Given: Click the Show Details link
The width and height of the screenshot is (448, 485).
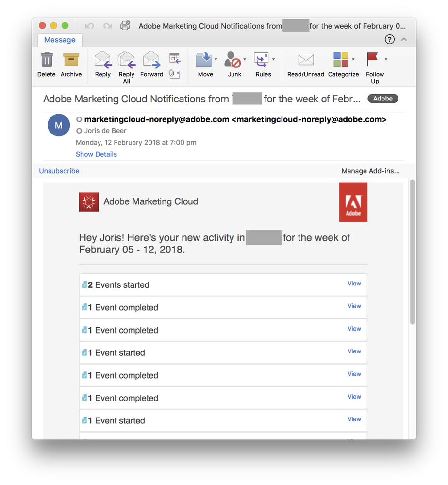Looking at the screenshot, I should (96, 154).
